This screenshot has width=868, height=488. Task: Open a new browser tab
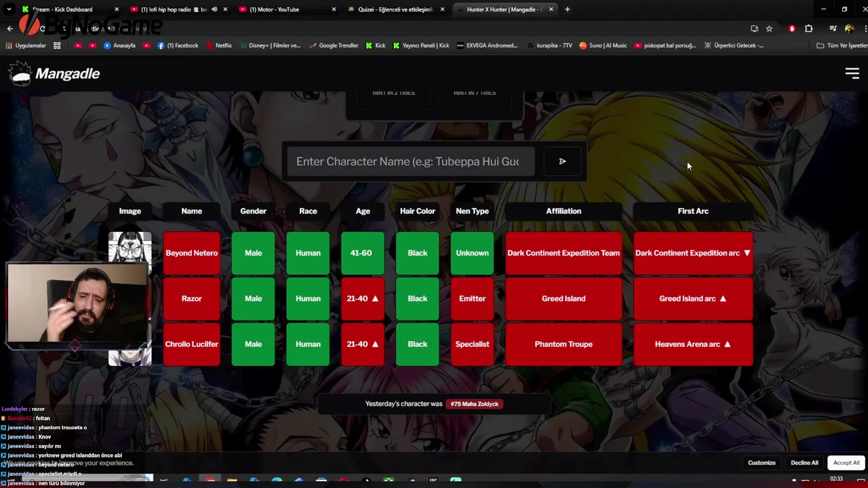pos(567,9)
